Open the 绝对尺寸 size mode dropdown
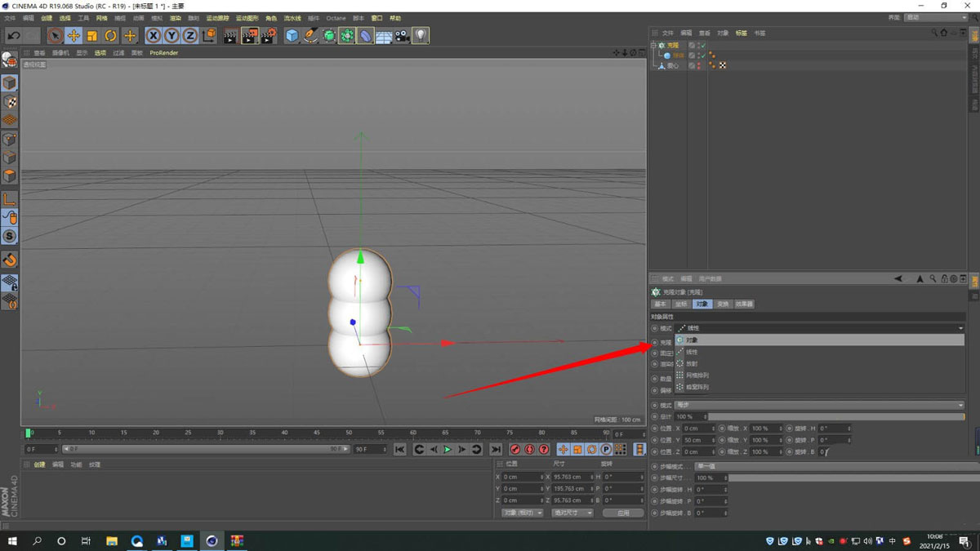980x551 pixels. (x=572, y=513)
